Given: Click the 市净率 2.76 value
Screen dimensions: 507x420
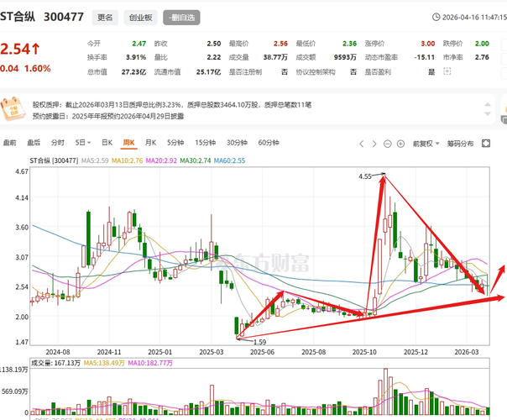Looking at the screenshot, I should pyautogui.click(x=482, y=57).
